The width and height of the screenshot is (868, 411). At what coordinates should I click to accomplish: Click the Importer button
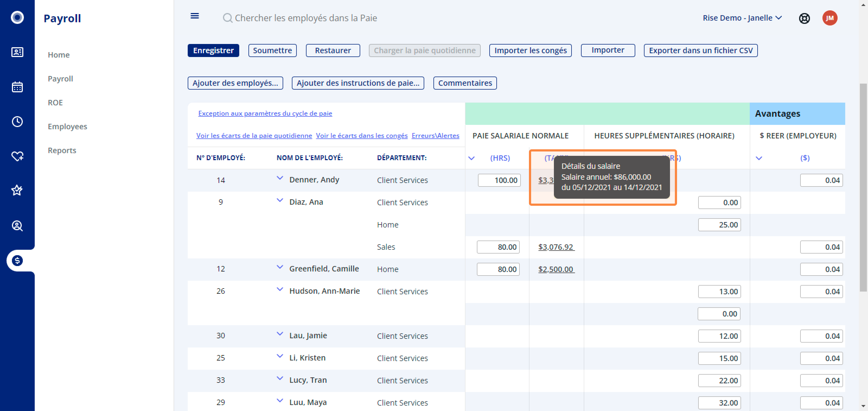click(608, 50)
